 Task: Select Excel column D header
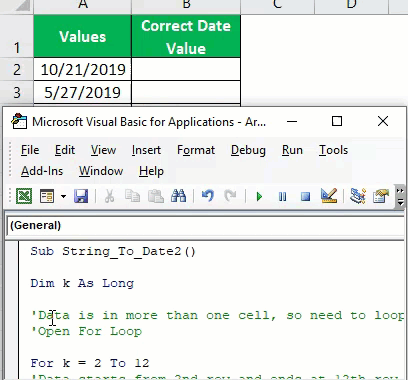(351, 6)
